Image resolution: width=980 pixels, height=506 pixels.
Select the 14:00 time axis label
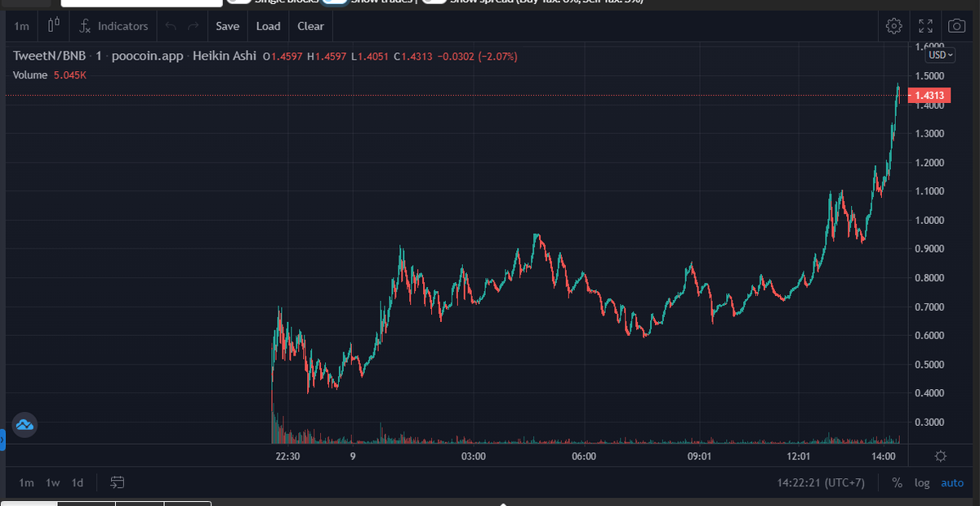coord(884,456)
